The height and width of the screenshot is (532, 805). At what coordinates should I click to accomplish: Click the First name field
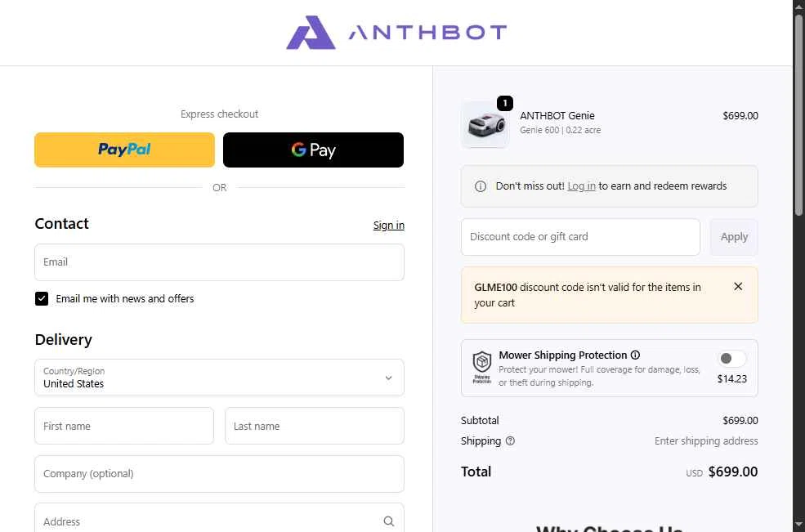[x=123, y=426]
